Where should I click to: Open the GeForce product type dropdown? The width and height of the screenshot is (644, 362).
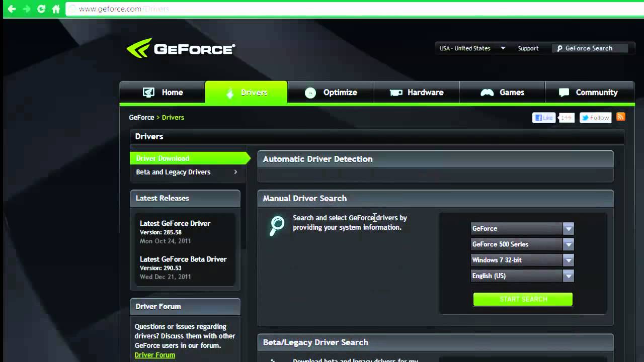click(x=522, y=229)
